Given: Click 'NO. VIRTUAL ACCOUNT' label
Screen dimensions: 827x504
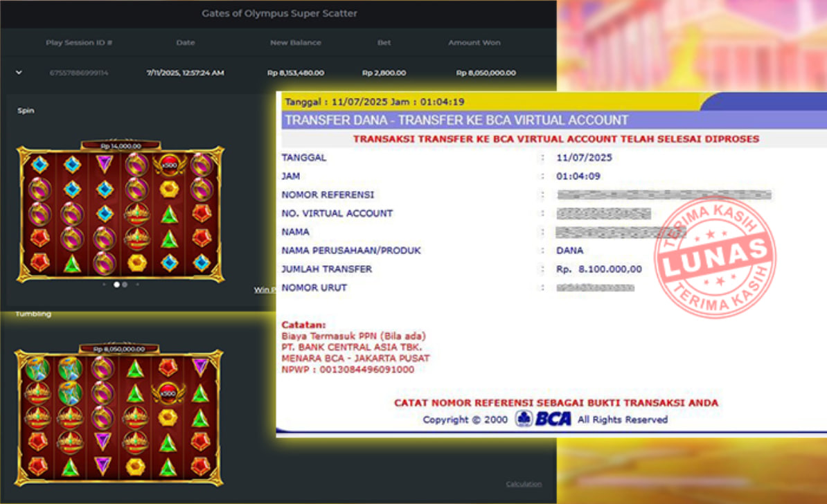Looking at the screenshot, I should 337,213.
